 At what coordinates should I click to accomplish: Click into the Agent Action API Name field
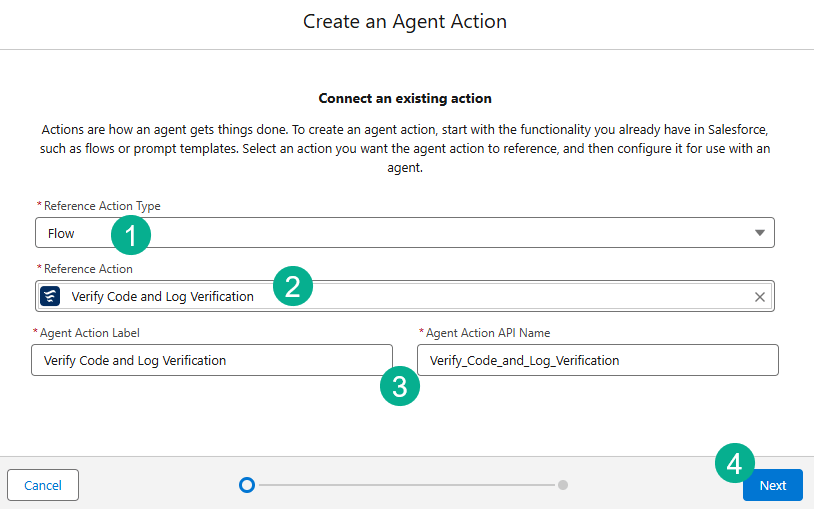tap(597, 360)
